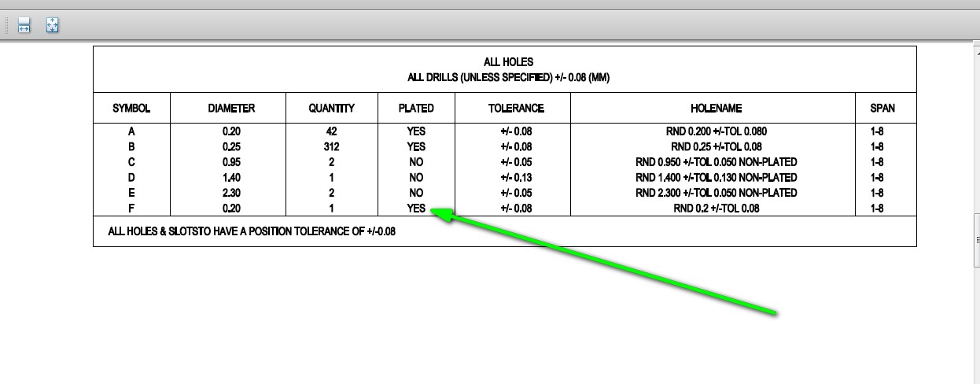Click quantity 312 in row B
This screenshot has width=980, height=384.
point(331,146)
